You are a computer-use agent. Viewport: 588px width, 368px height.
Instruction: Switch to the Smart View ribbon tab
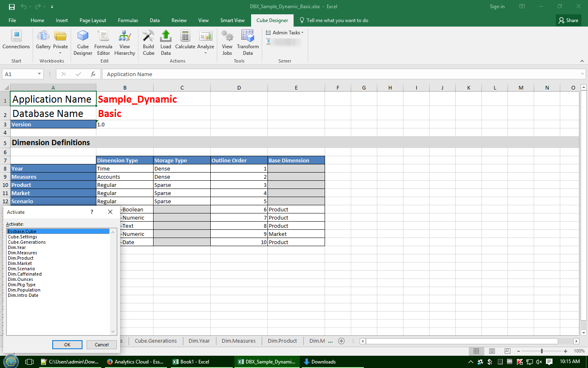tap(232, 20)
